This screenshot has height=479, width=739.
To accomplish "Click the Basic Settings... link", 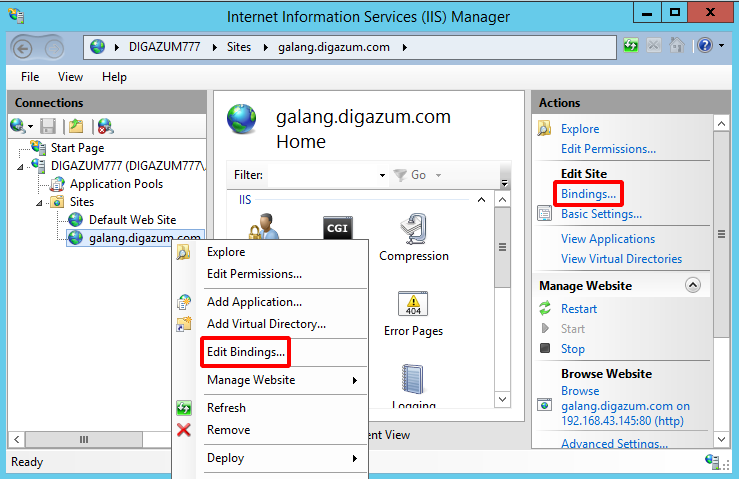I will point(601,214).
